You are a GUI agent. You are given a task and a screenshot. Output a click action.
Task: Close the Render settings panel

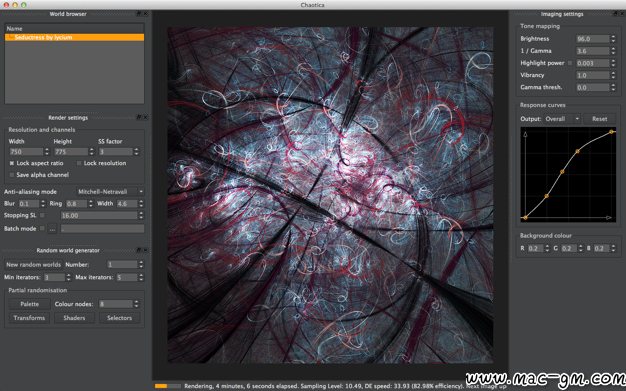tap(145, 117)
